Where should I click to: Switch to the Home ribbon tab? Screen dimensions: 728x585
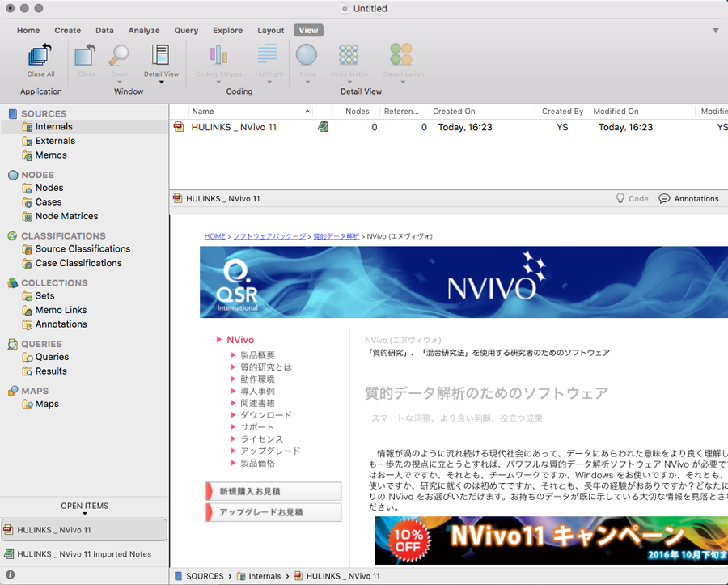tap(28, 30)
